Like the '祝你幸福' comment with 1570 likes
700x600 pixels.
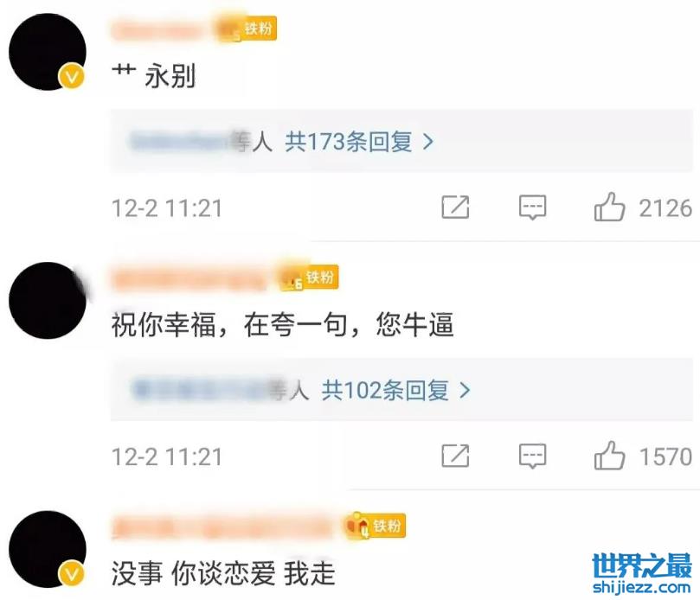pyautogui.click(x=609, y=456)
